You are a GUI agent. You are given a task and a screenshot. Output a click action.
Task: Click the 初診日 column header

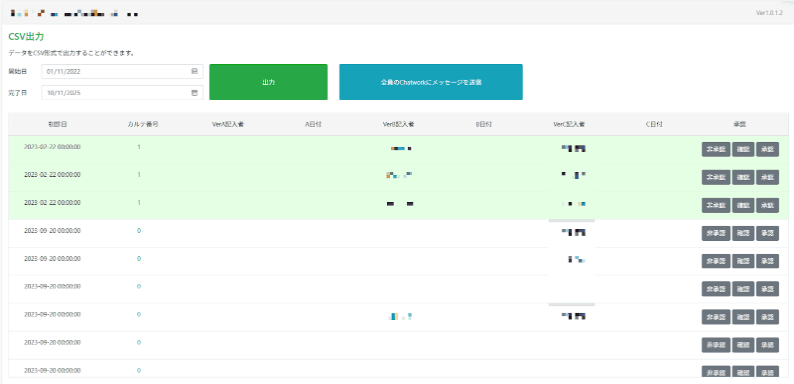[57, 124]
